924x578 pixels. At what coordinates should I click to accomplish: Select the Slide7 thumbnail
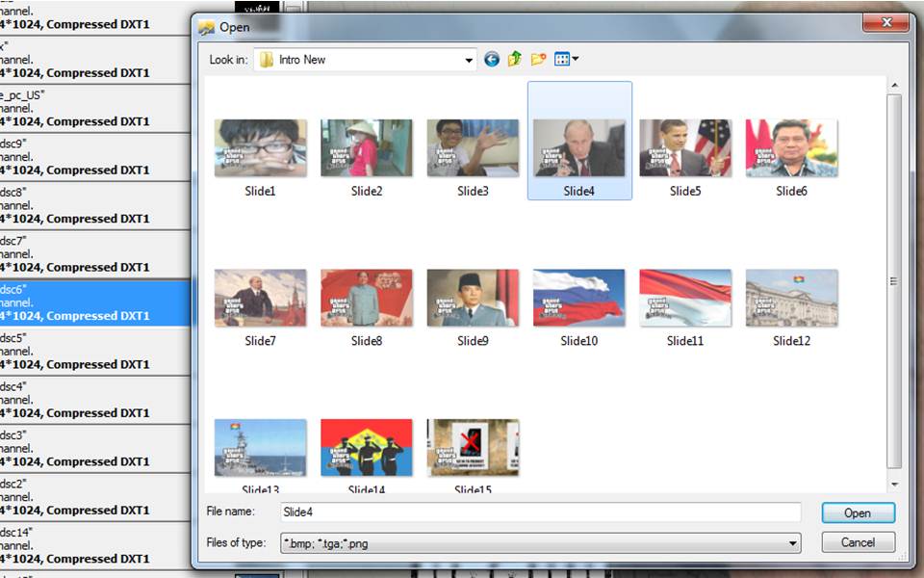261,298
